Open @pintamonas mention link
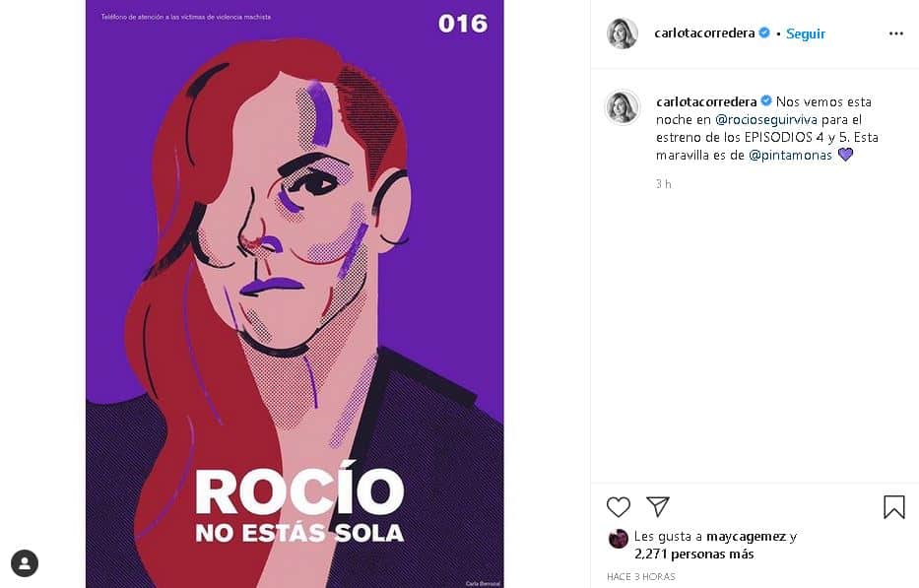This screenshot has height=588, width=919. (x=790, y=155)
